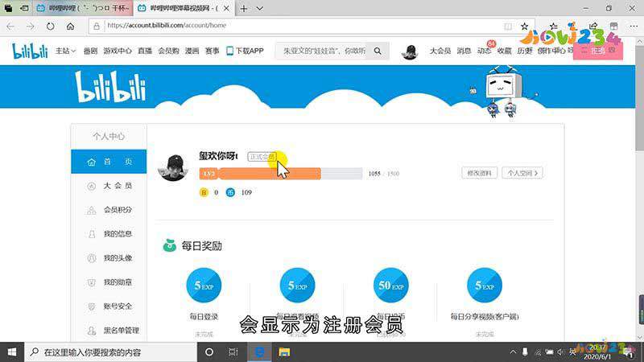Click the 每日分享视频(客户端) label
The width and height of the screenshot is (644, 362).
tap(485, 317)
